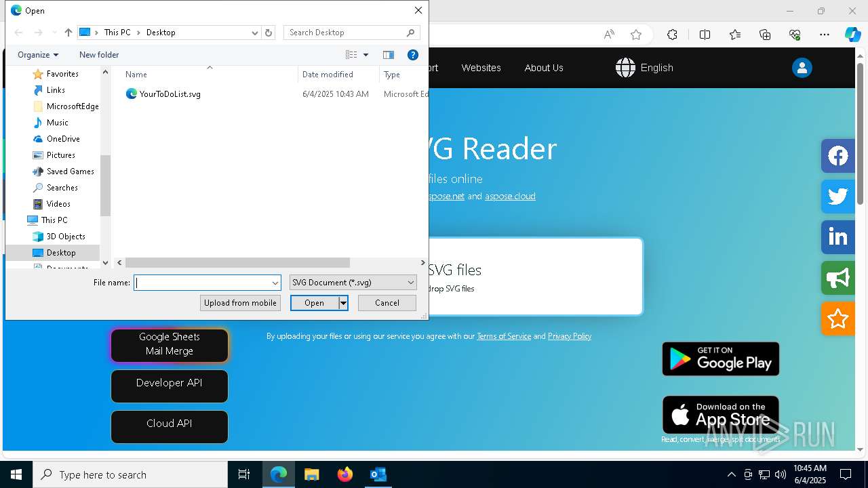Open the Privacy Policy link
The height and width of the screenshot is (488, 868).
click(x=570, y=336)
